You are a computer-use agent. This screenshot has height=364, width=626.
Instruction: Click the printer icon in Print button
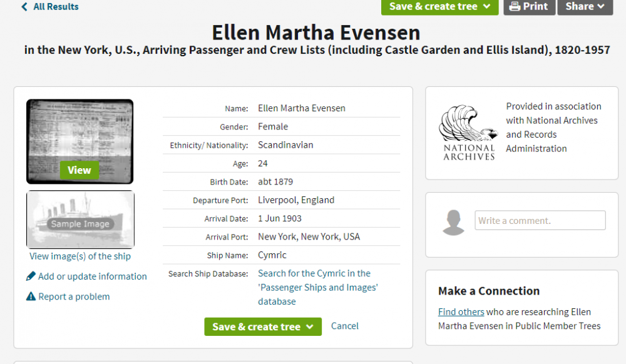[515, 6]
